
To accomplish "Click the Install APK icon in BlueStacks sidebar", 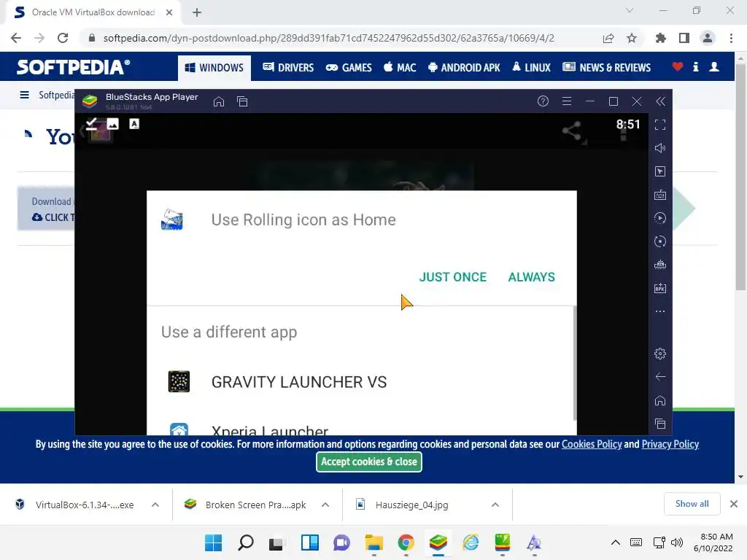I will [659, 288].
